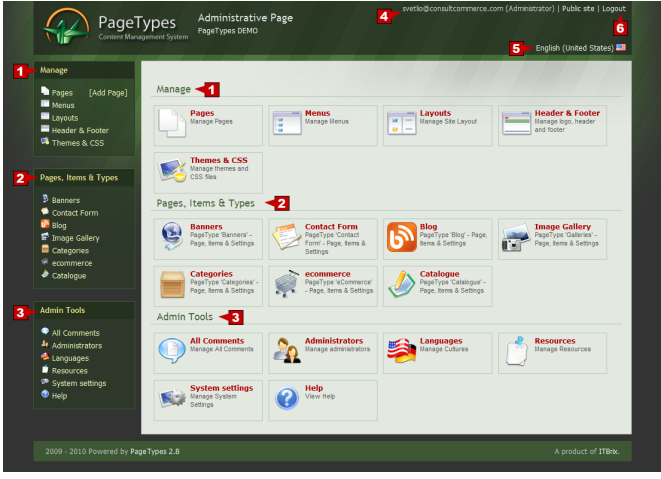This screenshot has height=479, width=661.
Task: Open sidebar System settings link
Action: coord(79,384)
